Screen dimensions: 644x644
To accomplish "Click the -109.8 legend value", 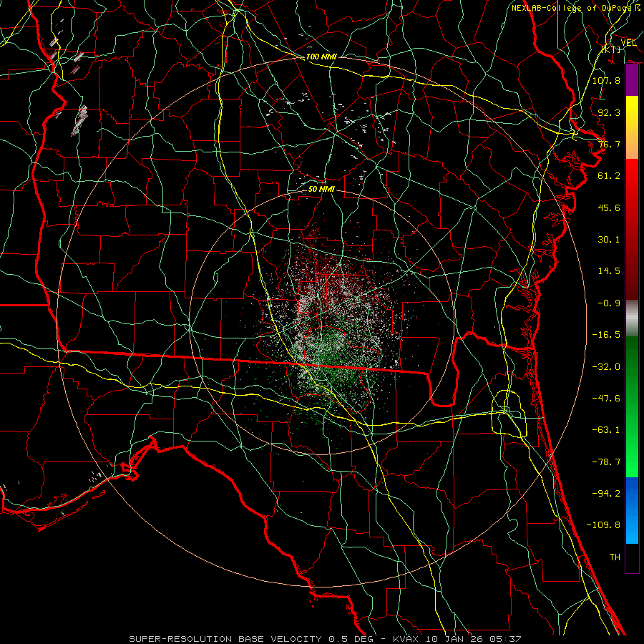I will [603, 525].
